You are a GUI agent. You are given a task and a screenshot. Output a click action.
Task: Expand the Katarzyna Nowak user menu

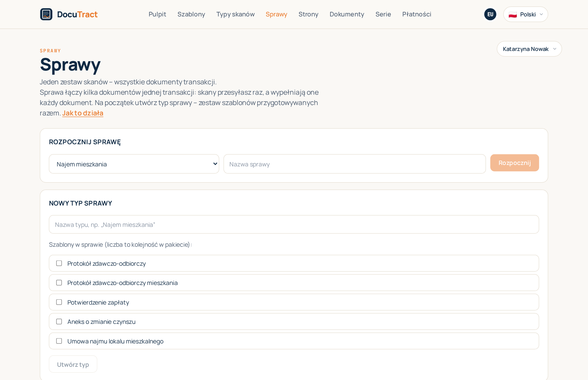[529, 49]
